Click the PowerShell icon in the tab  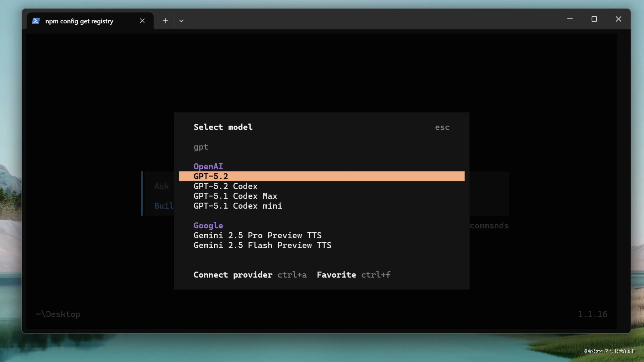[x=36, y=21]
